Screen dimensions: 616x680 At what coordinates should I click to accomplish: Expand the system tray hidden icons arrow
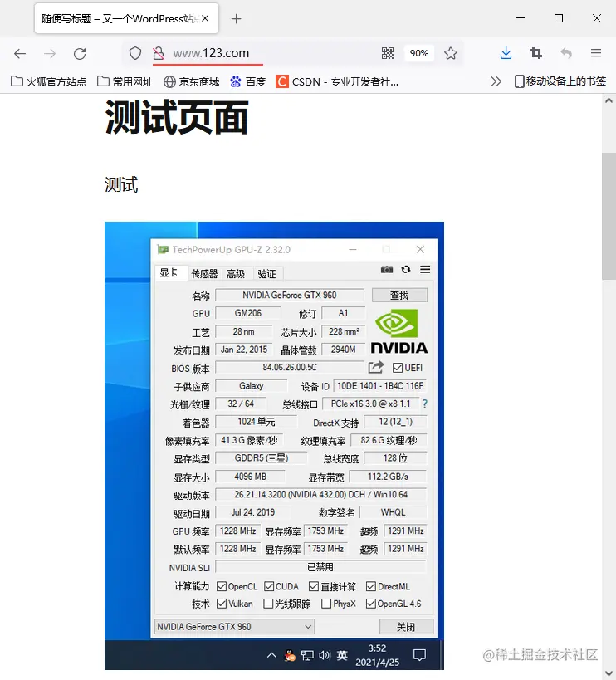pos(271,655)
